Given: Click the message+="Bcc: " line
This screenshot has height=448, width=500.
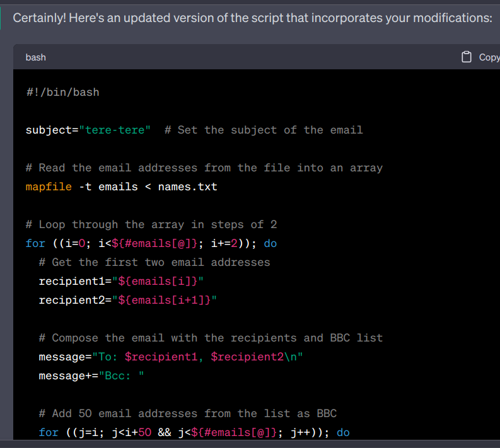Looking at the screenshot, I should pyautogui.click(x=91, y=376).
